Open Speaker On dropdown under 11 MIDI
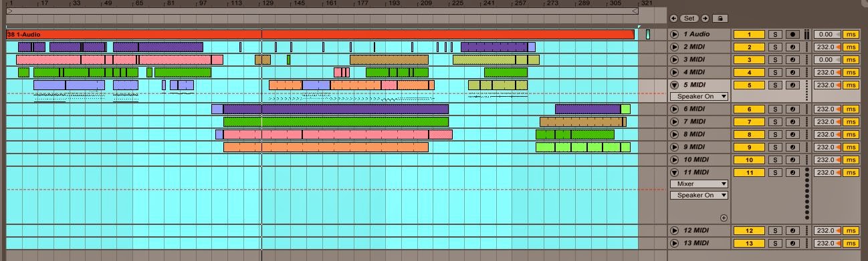The image size is (868, 261). [699, 195]
